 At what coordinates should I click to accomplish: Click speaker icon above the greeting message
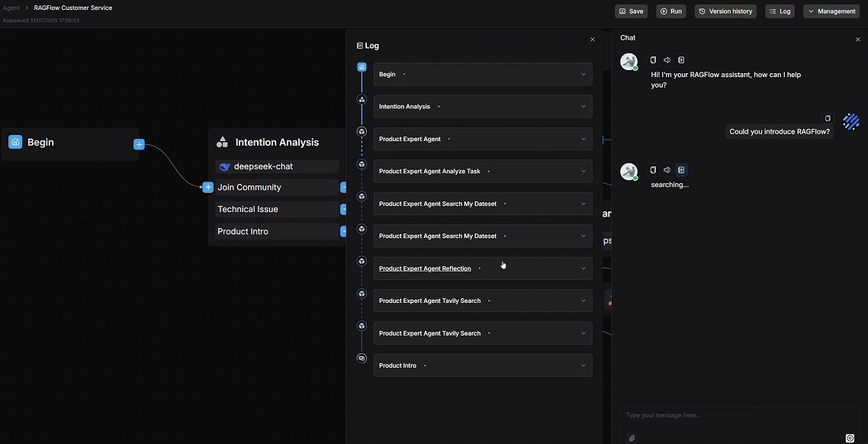(667, 60)
